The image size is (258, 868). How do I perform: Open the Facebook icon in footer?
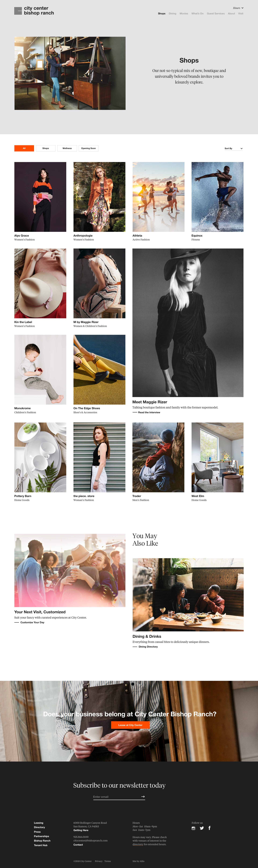(209, 828)
